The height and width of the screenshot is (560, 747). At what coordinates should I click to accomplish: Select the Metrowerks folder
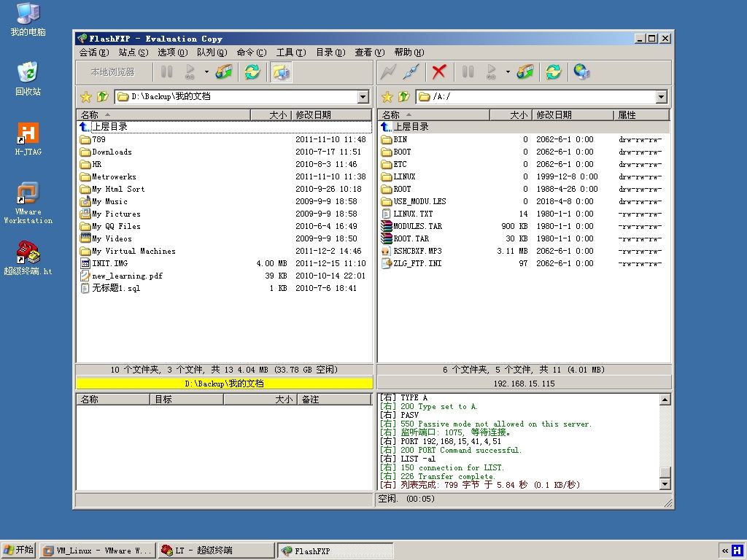225,176
